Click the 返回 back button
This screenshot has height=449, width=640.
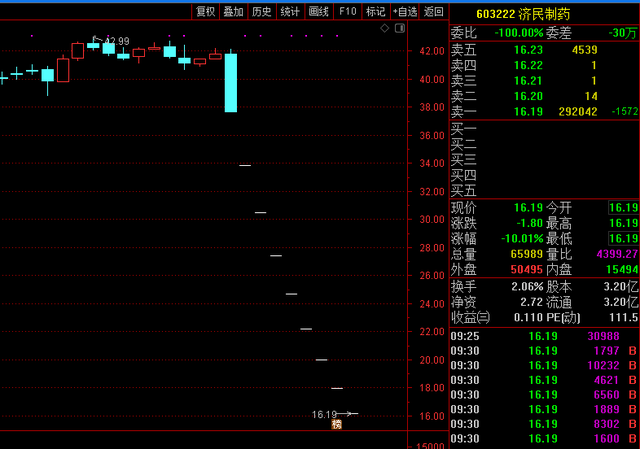[x=433, y=12]
